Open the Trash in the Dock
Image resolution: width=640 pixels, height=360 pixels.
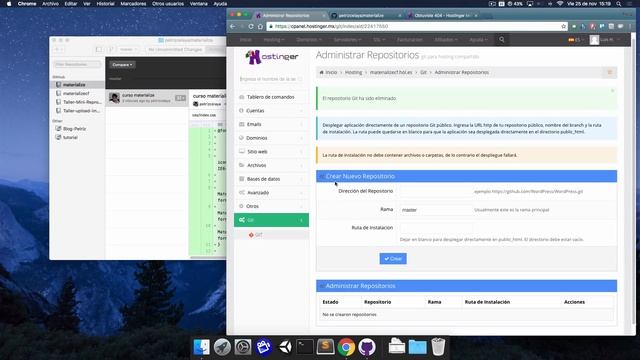[x=438, y=347]
